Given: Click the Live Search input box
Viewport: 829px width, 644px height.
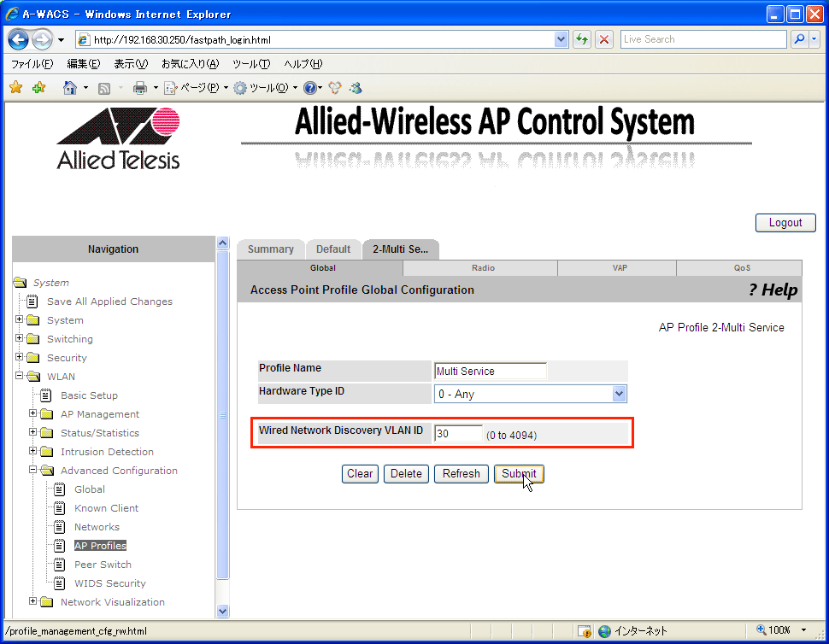Looking at the screenshot, I should [x=703, y=39].
